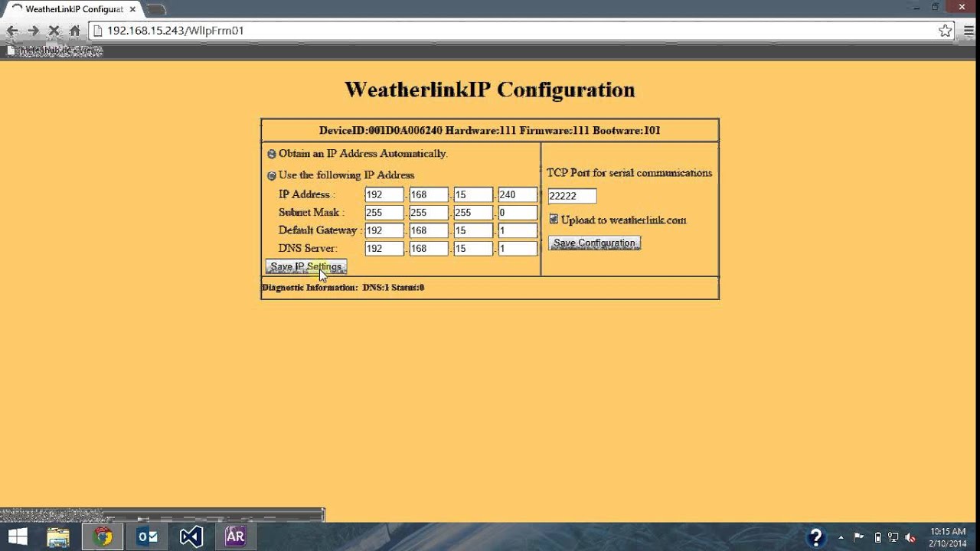Toggle Upload to weatherlink.com checkbox
980x551 pixels.
coord(554,220)
